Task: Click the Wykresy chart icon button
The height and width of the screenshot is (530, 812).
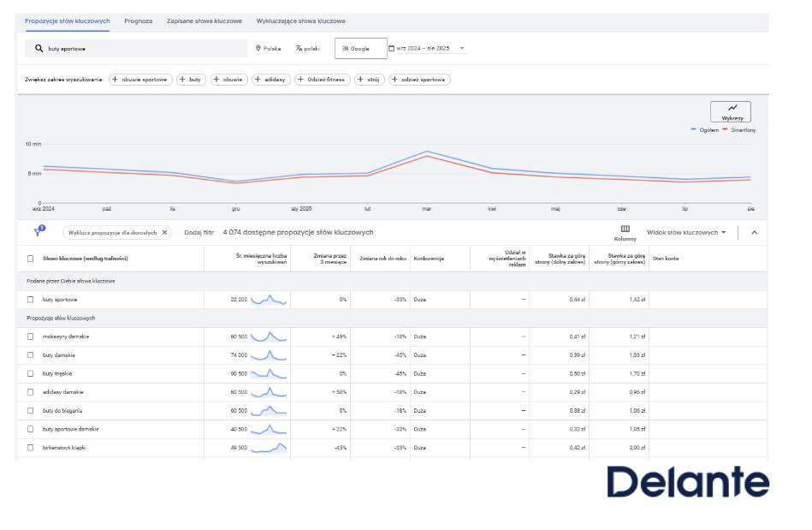Action: point(730,112)
